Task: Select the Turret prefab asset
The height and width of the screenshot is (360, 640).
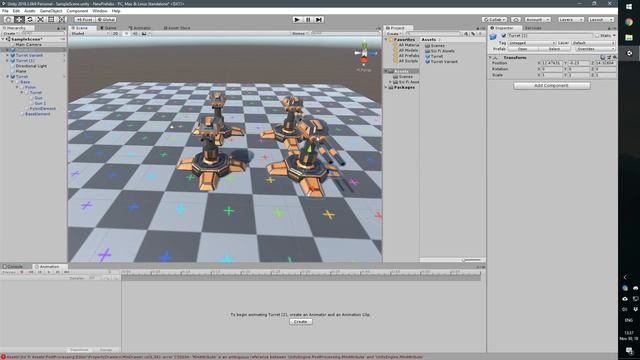Action: point(437,56)
